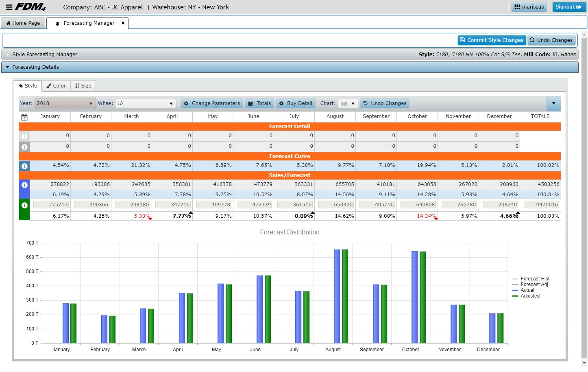Click the info icon on the Forecast Curve row
This screenshot has height=372, width=588.
(x=24, y=166)
